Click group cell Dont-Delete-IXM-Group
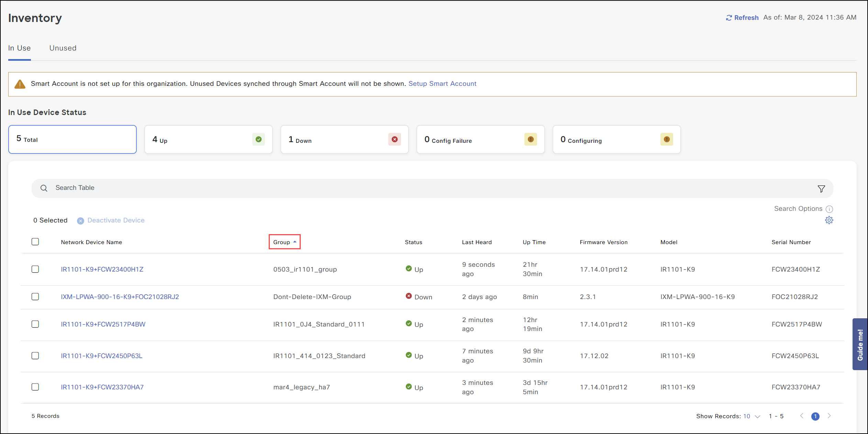Image resolution: width=868 pixels, height=434 pixels. 312,297
